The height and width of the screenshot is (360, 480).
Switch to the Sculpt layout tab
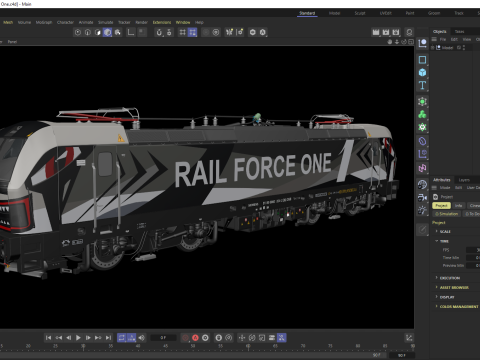coord(360,13)
